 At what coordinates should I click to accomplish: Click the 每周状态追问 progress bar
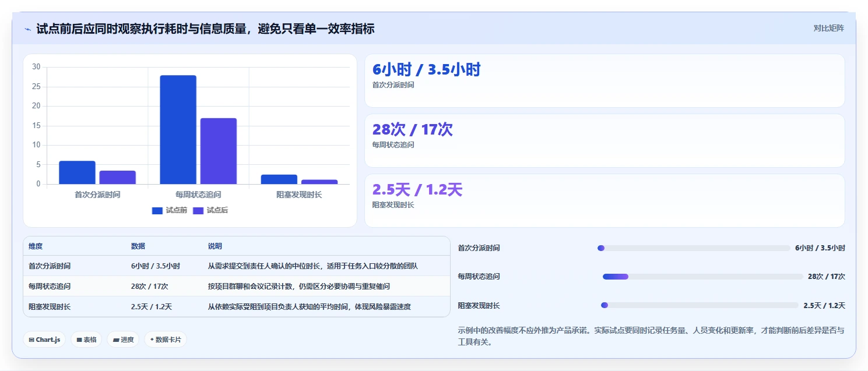click(702, 277)
